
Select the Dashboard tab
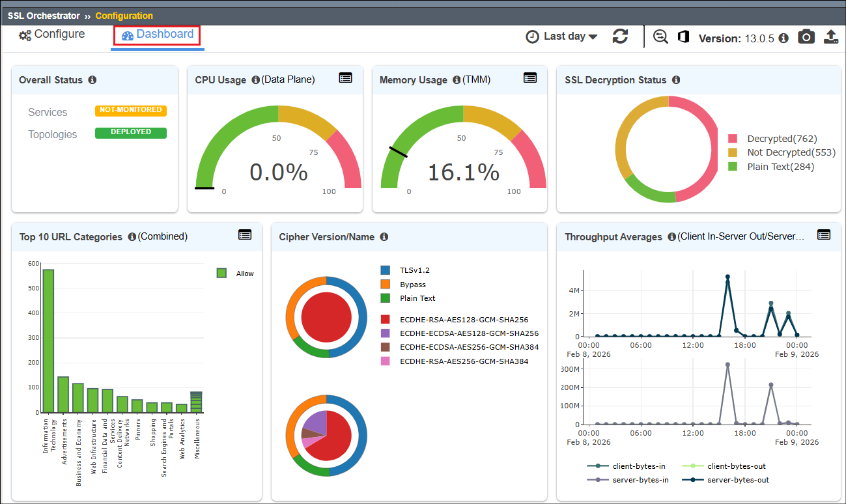pyautogui.click(x=158, y=35)
